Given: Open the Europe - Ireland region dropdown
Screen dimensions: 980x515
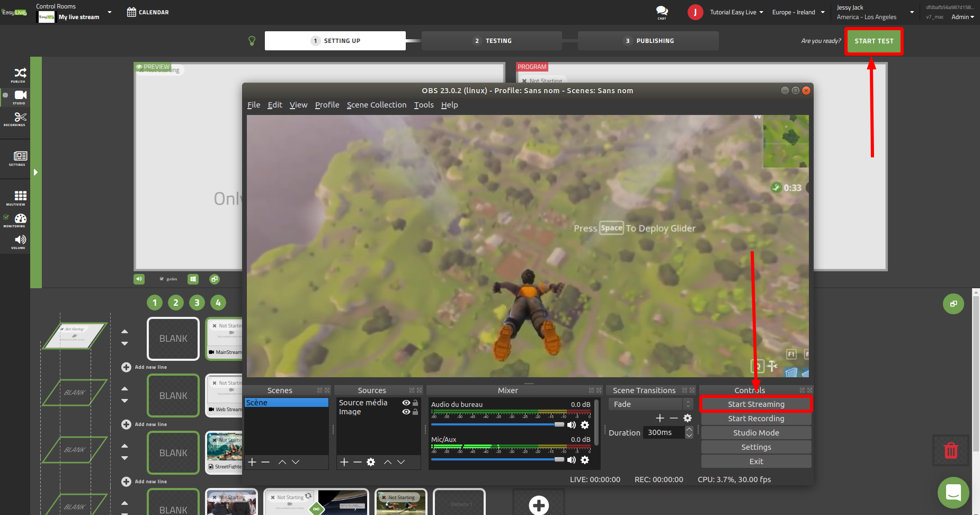Looking at the screenshot, I should pos(798,12).
